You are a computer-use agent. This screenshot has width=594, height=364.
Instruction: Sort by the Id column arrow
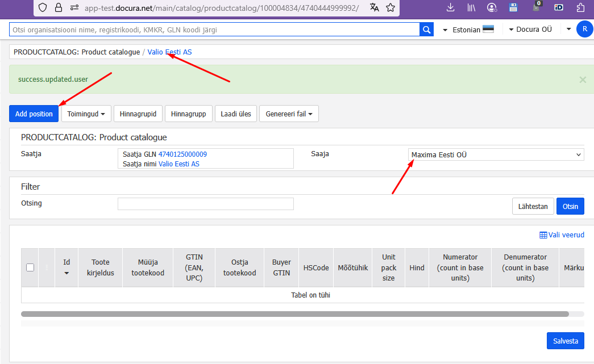67,273
